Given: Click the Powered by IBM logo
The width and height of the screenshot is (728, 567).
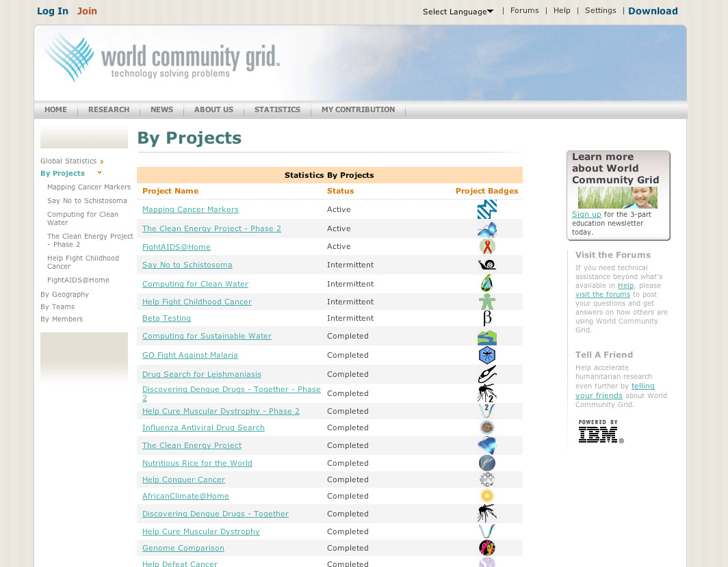Looking at the screenshot, I should pyautogui.click(x=600, y=431).
